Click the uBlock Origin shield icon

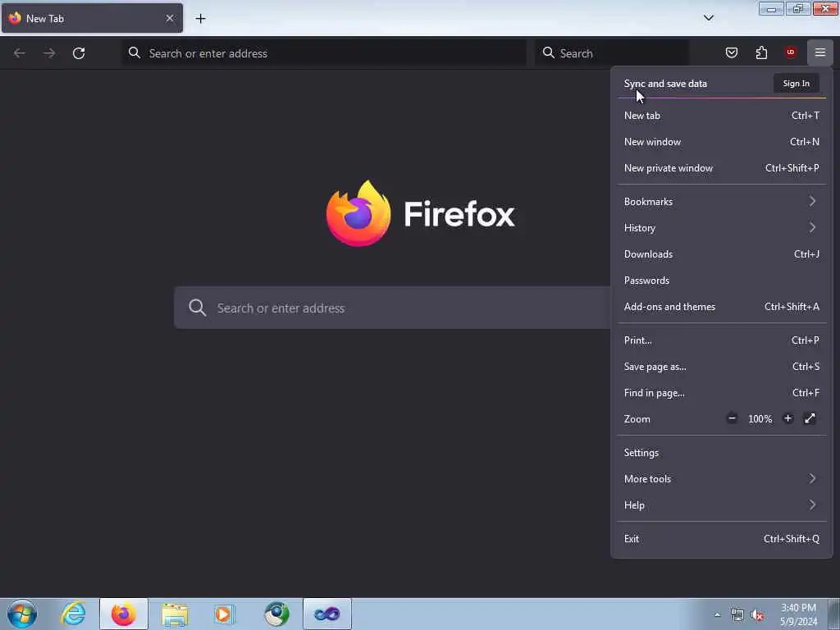coord(790,52)
